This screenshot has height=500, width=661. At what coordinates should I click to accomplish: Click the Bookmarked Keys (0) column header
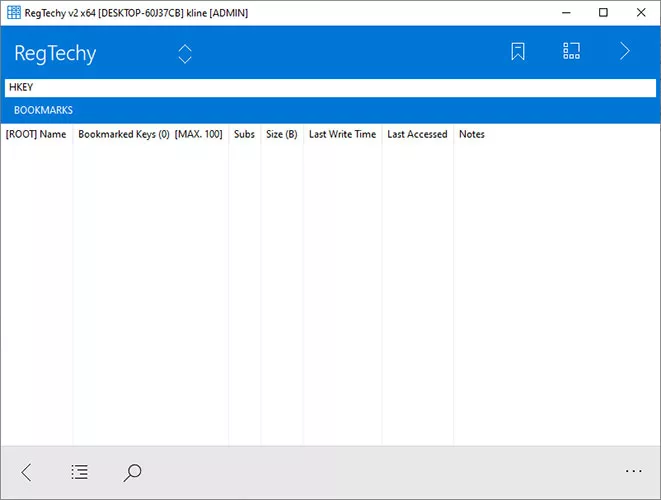[x=150, y=134]
